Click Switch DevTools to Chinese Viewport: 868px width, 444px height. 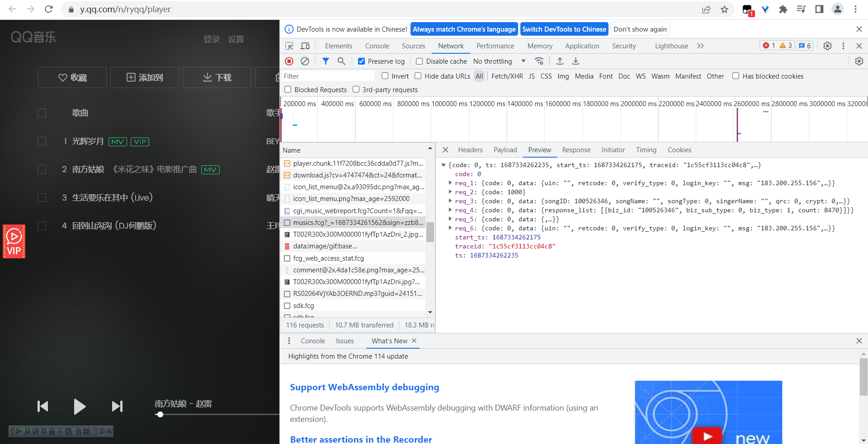[x=564, y=29]
